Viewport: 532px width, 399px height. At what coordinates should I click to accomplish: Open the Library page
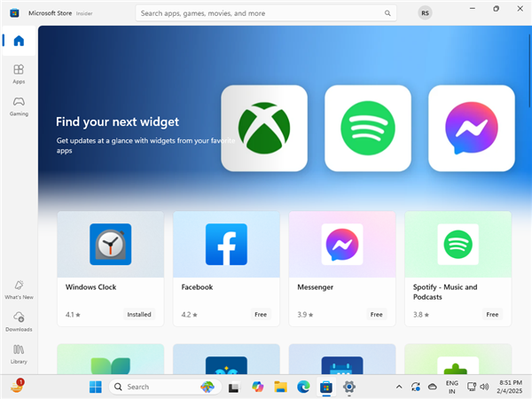coord(19,353)
